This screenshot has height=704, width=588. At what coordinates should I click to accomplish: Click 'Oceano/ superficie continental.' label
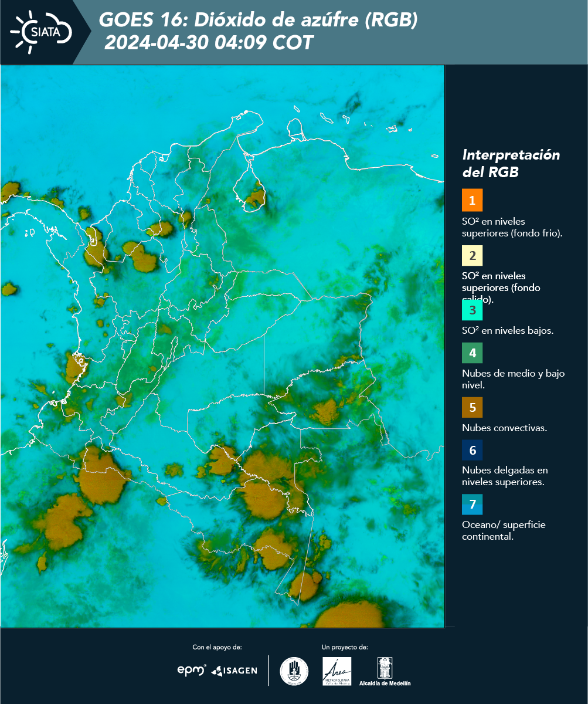tap(504, 530)
